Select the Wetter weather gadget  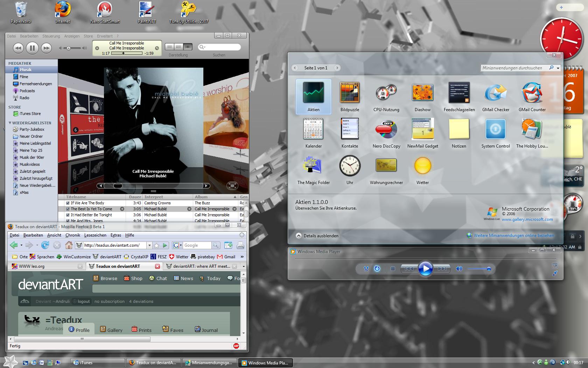pyautogui.click(x=422, y=170)
